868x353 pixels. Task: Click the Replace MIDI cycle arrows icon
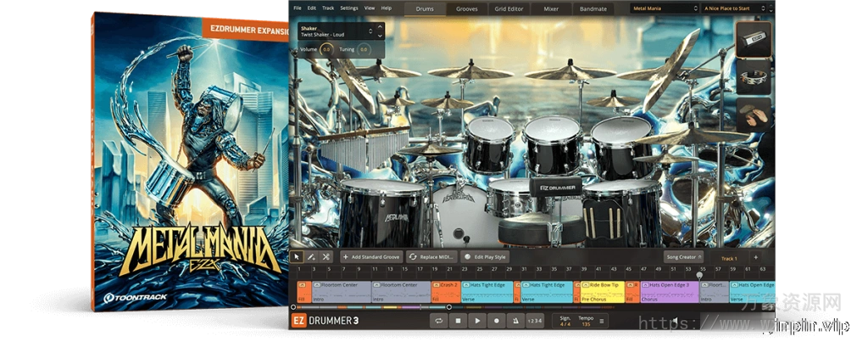click(413, 257)
